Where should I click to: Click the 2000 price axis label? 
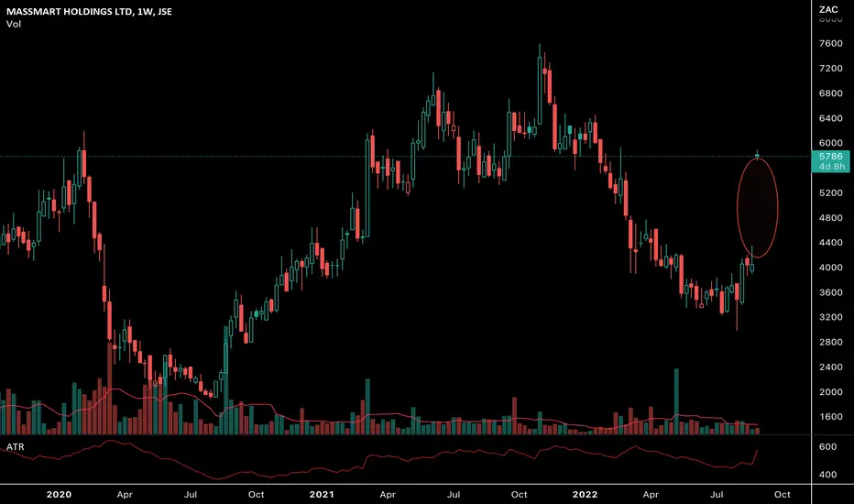830,392
